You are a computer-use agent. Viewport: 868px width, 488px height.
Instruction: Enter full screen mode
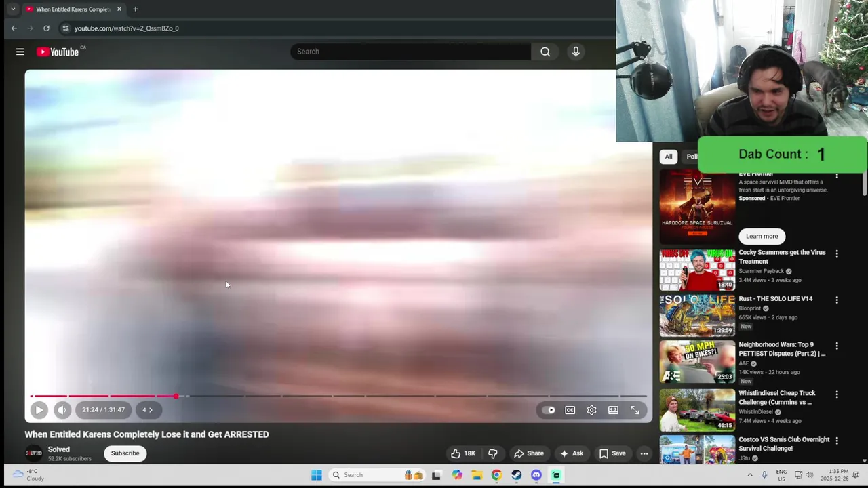click(x=635, y=410)
